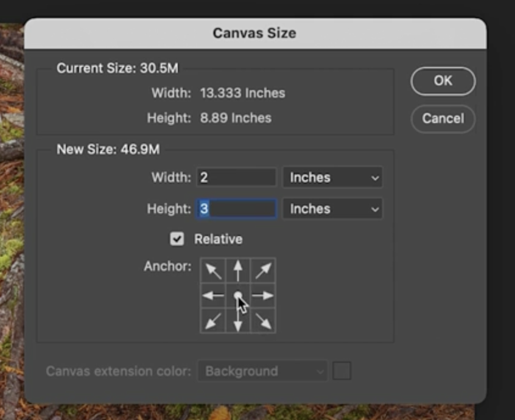Click the Current Size: 30.5M label
The width and height of the screenshot is (515, 420).
coord(117,68)
